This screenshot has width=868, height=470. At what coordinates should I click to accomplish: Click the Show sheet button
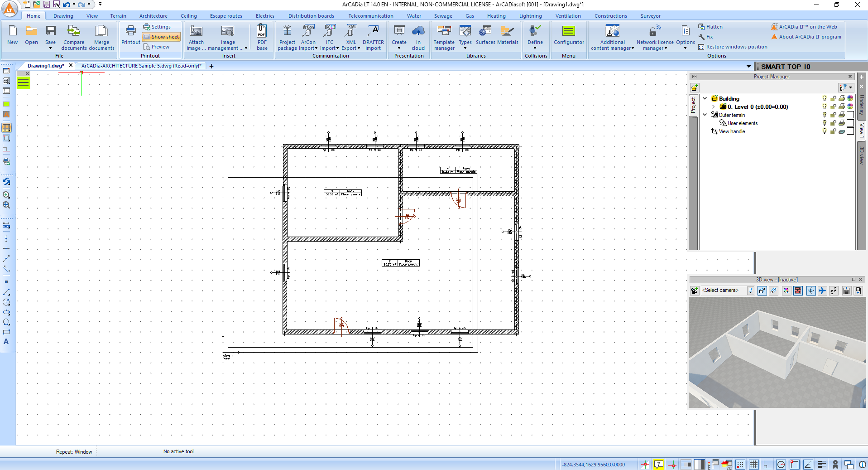tap(161, 37)
